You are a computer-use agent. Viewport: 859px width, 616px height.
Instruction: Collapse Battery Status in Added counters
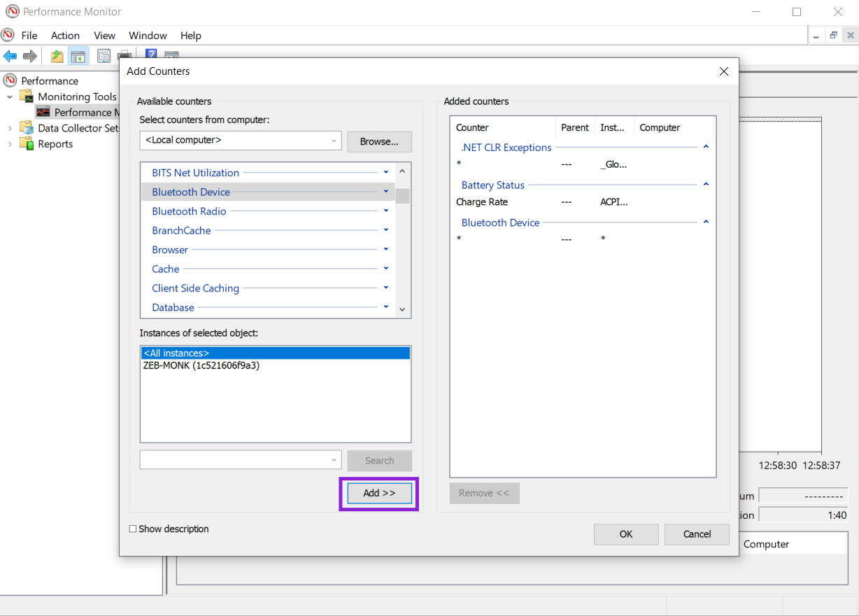[x=706, y=185]
